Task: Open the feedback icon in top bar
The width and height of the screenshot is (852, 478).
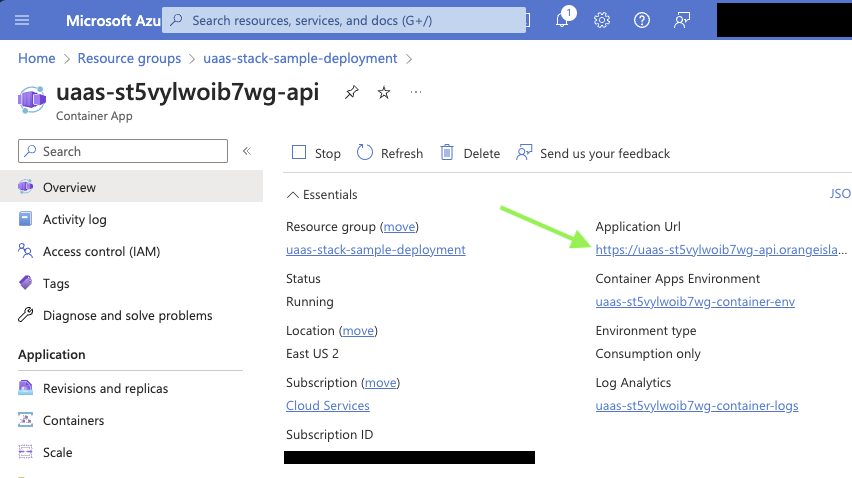Action: point(682,21)
